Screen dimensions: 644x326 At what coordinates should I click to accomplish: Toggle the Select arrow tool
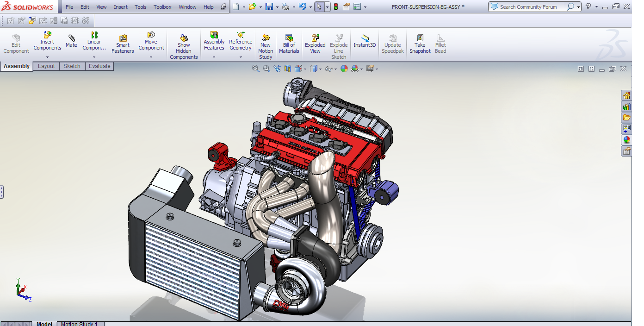(x=319, y=7)
